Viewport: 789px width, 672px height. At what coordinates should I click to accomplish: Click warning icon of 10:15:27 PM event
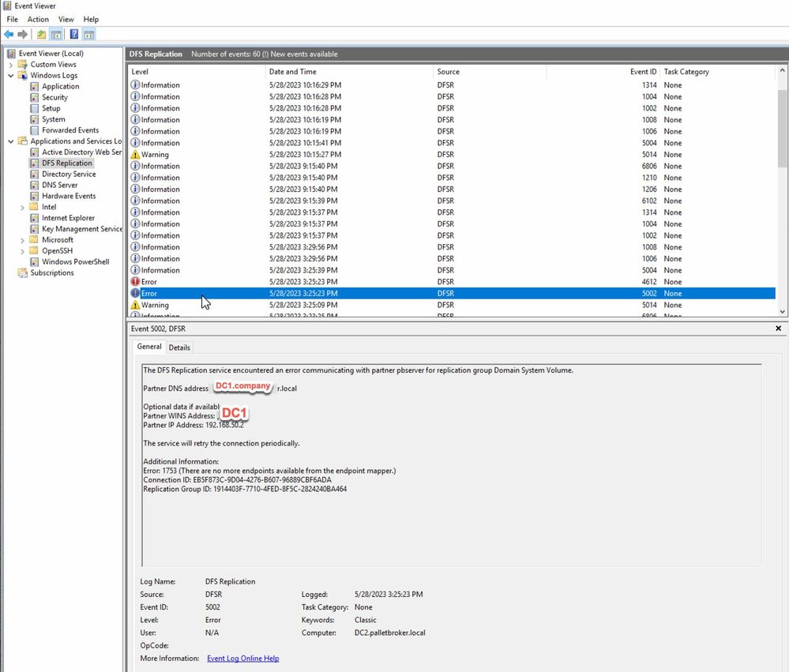(135, 155)
